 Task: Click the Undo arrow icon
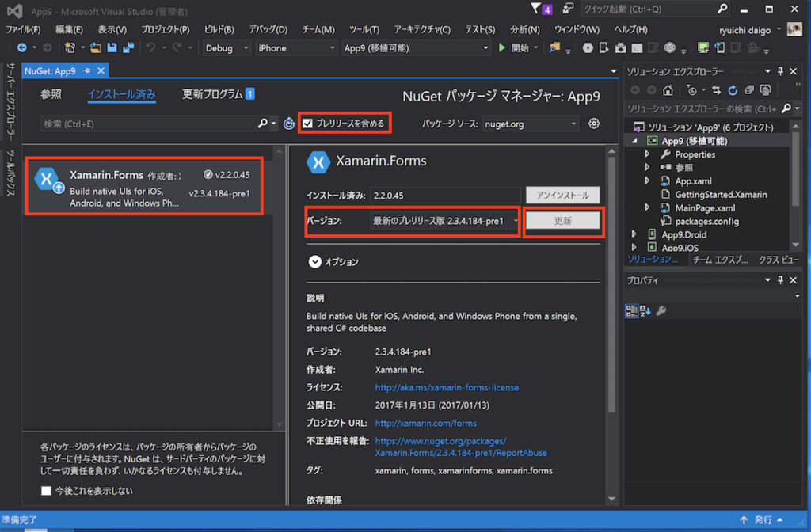[x=150, y=48]
